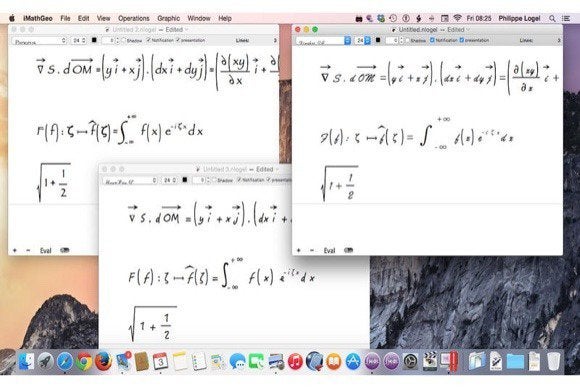
Task: Open the font size 24 dropdown
Action: click(363, 41)
